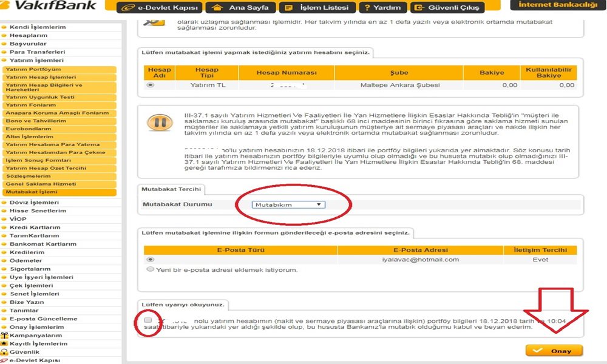Open İşlem Listesi in top bar
The height and width of the screenshot is (364, 607).
pos(317,7)
